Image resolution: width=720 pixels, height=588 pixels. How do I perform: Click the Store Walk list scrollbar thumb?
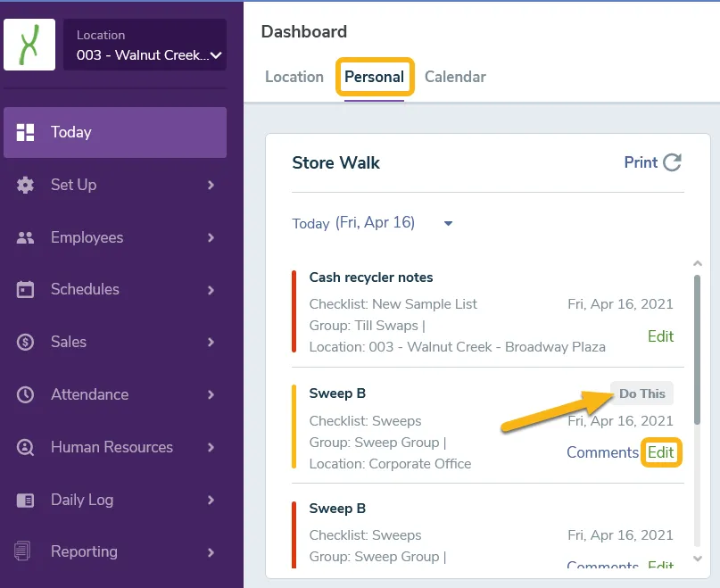click(x=697, y=350)
